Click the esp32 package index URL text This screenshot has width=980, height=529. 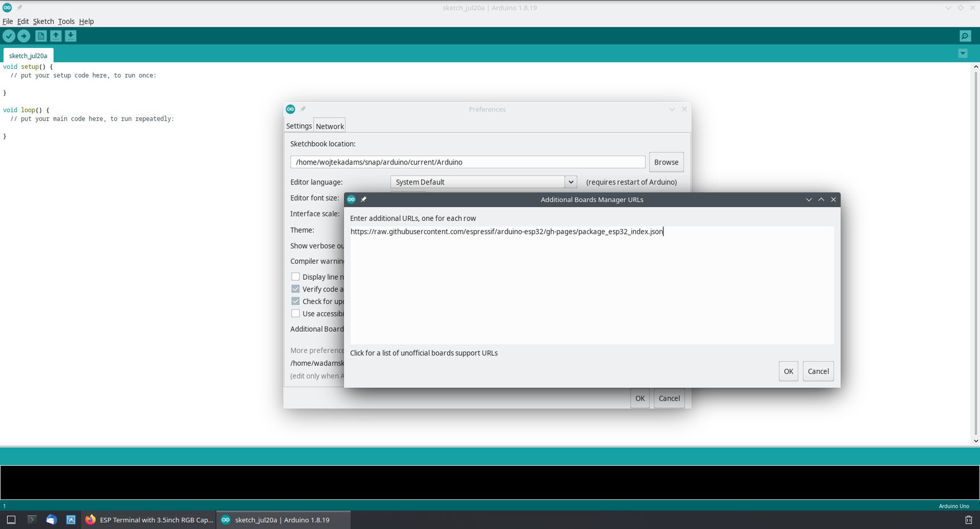coord(507,232)
